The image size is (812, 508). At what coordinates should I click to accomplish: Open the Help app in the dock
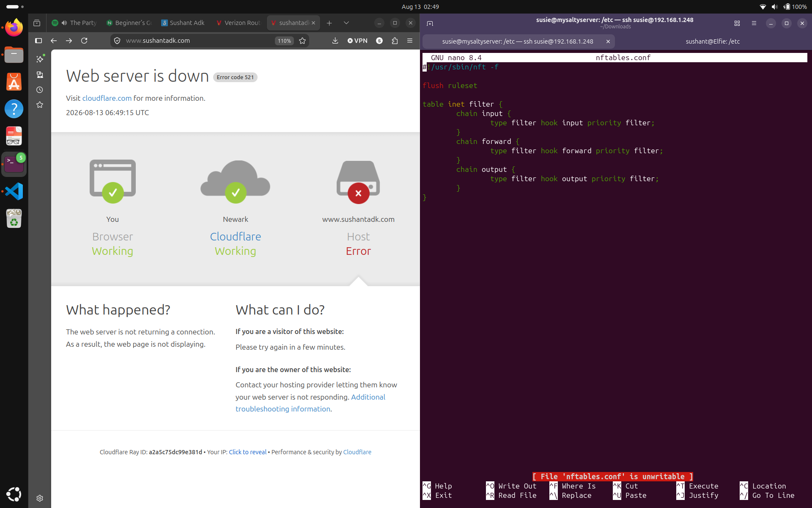tap(14, 109)
